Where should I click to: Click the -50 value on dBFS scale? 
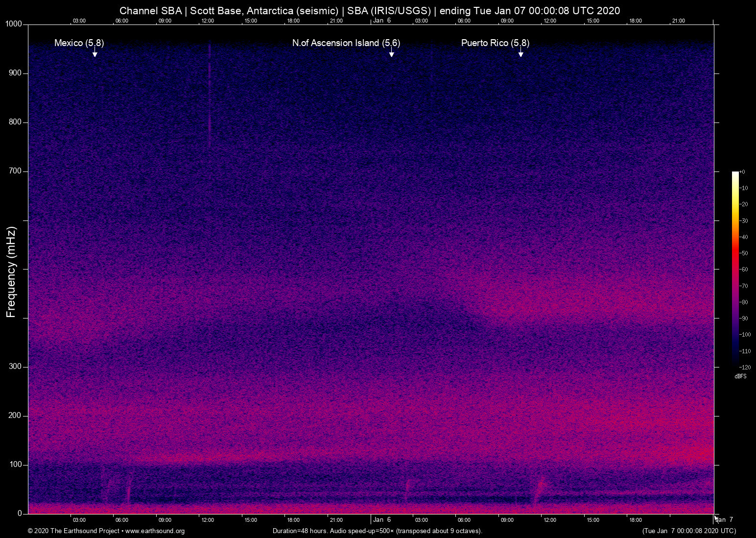point(744,253)
